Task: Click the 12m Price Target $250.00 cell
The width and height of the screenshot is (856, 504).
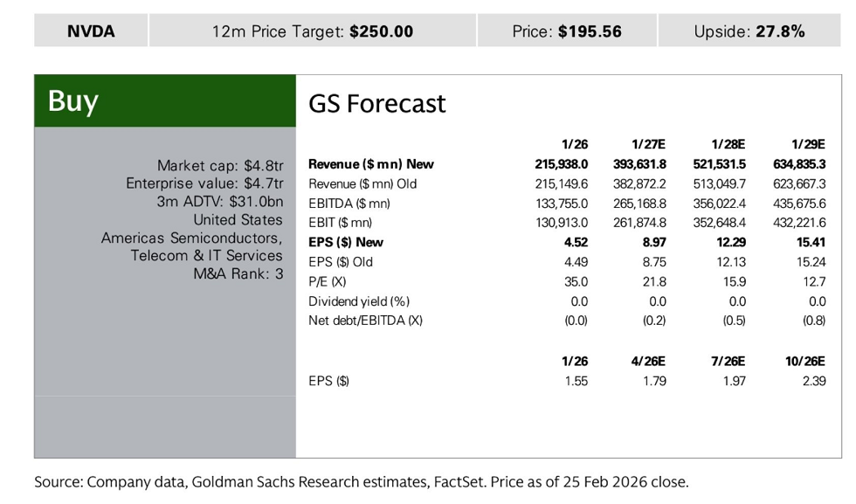Action: (x=312, y=31)
